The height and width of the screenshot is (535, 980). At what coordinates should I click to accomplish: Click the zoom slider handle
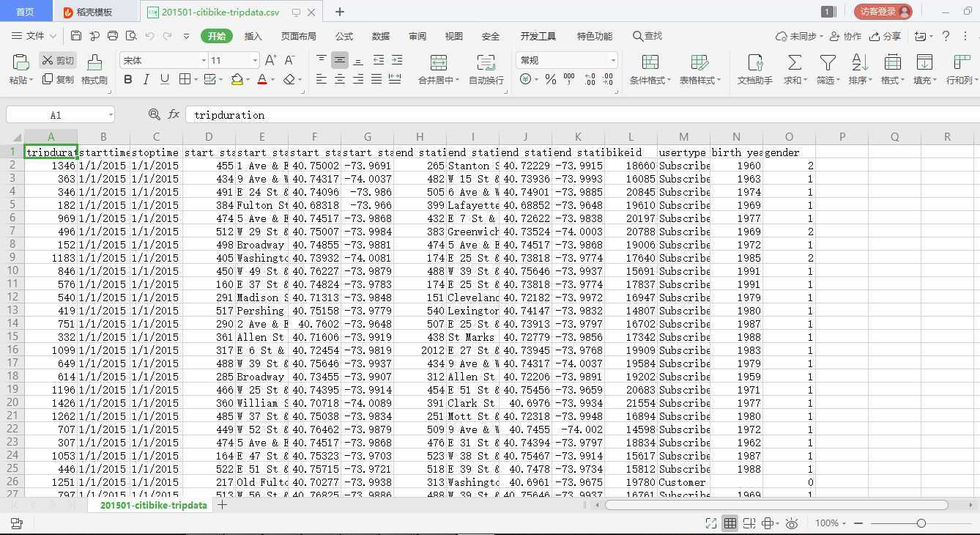coord(921,523)
